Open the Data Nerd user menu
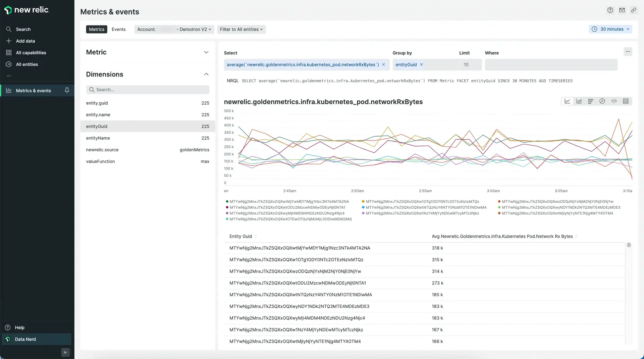This screenshot has height=359, width=644. (37, 339)
